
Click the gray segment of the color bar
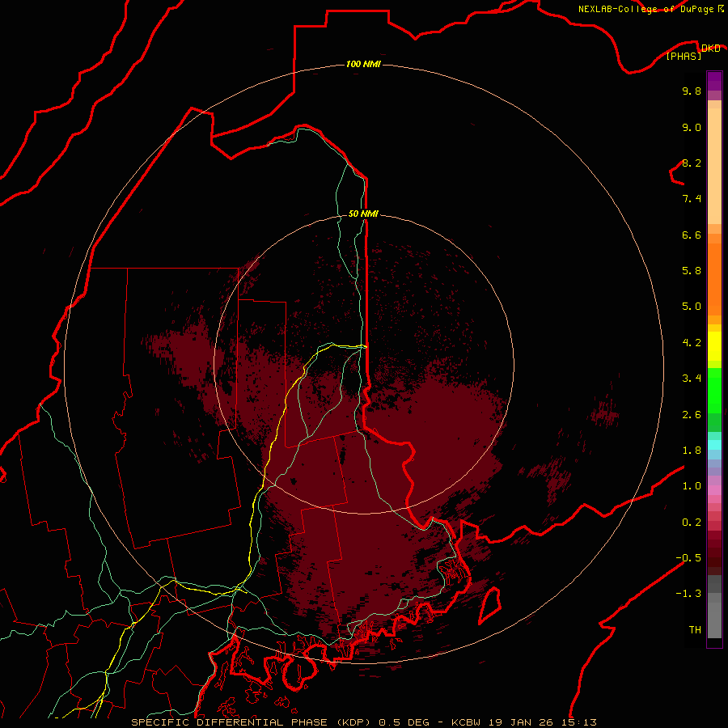(x=714, y=607)
